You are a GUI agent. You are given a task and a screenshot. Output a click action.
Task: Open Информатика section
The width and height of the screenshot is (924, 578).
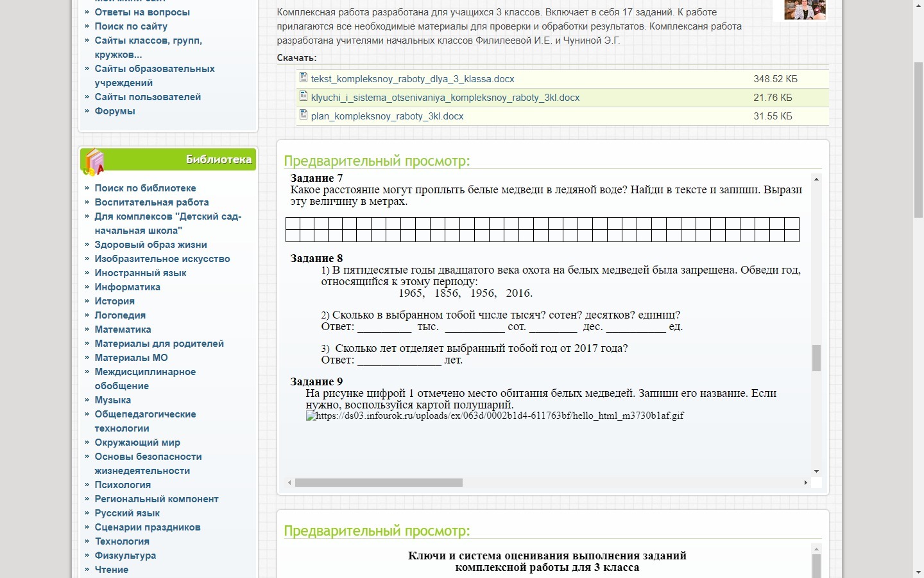(x=128, y=287)
